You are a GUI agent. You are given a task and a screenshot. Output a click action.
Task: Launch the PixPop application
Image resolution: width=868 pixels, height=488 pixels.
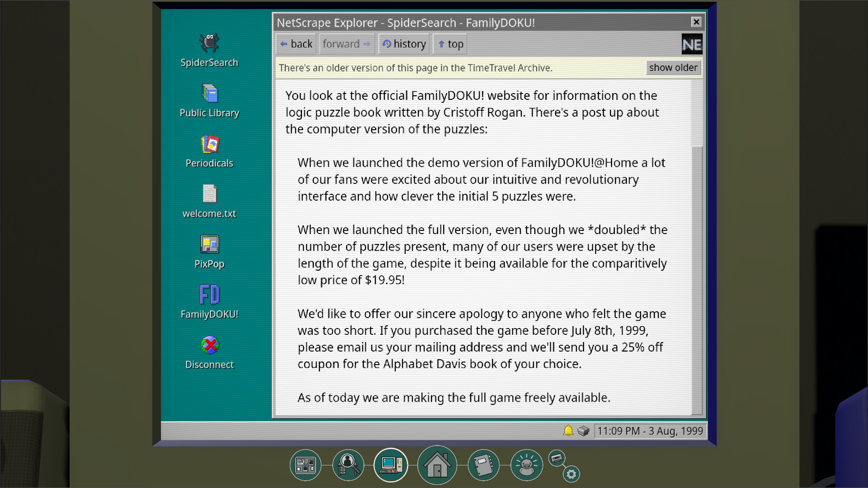209,245
